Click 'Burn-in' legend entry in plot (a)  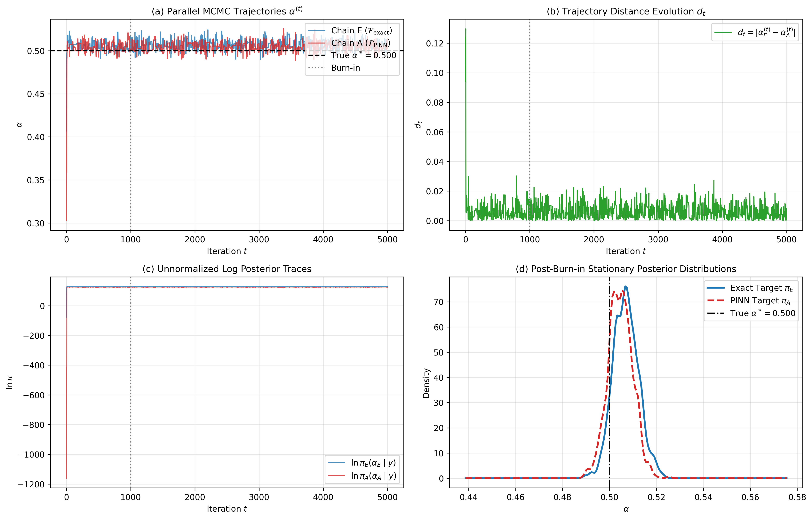click(334, 68)
